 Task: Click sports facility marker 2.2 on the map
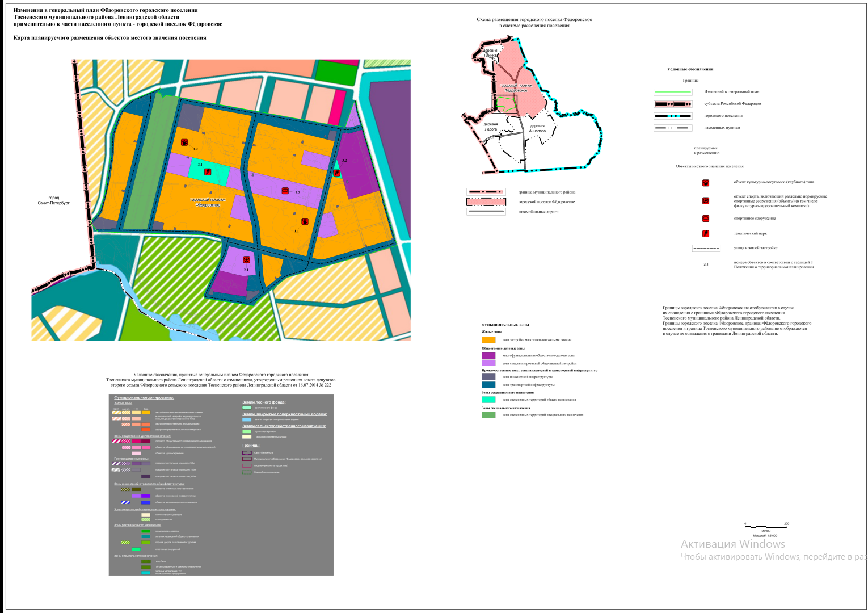click(285, 191)
